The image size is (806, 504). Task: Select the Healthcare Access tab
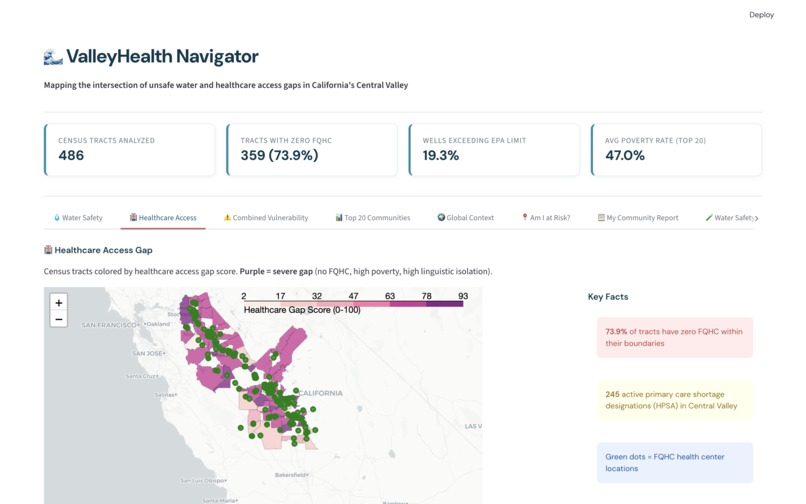[x=163, y=218]
